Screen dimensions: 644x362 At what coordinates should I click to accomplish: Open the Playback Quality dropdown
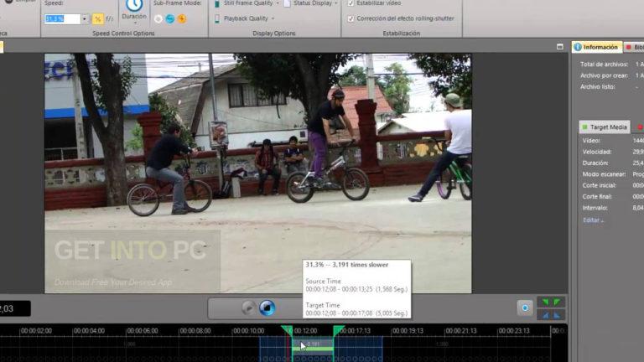pyautogui.click(x=273, y=18)
